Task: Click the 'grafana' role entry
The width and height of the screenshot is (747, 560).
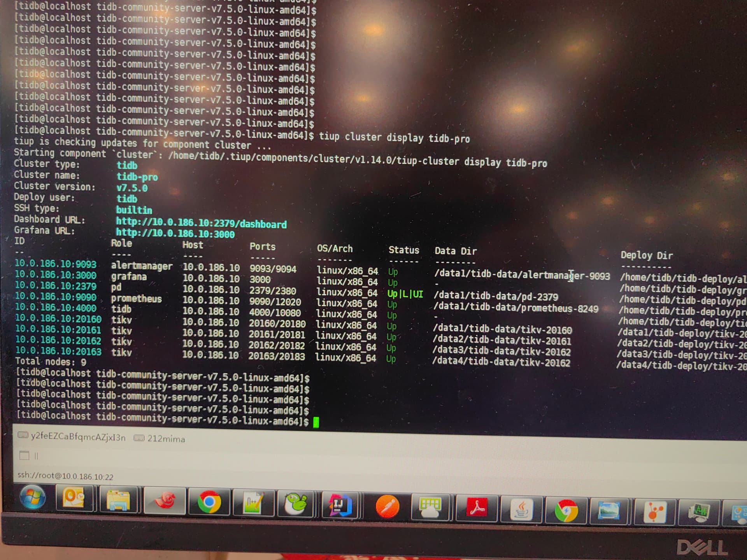Action: [x=129, y=276]
